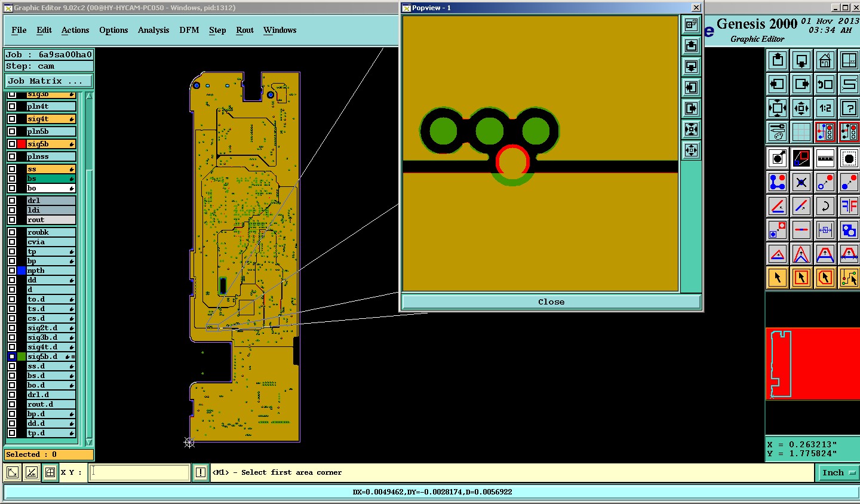Open the Windows menu
Screen dimensions: 860x504
tap(280, 30)
